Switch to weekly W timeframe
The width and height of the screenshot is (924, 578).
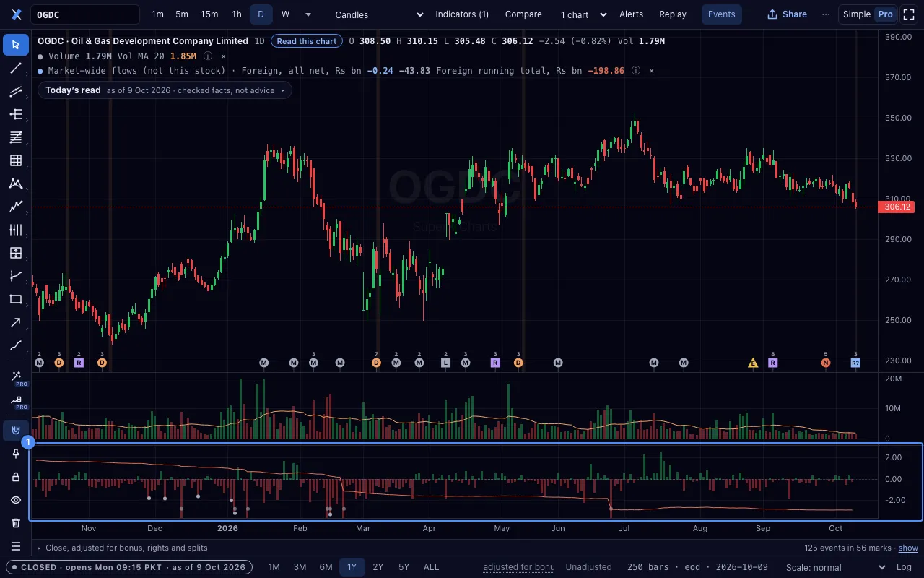click(285, 14)
